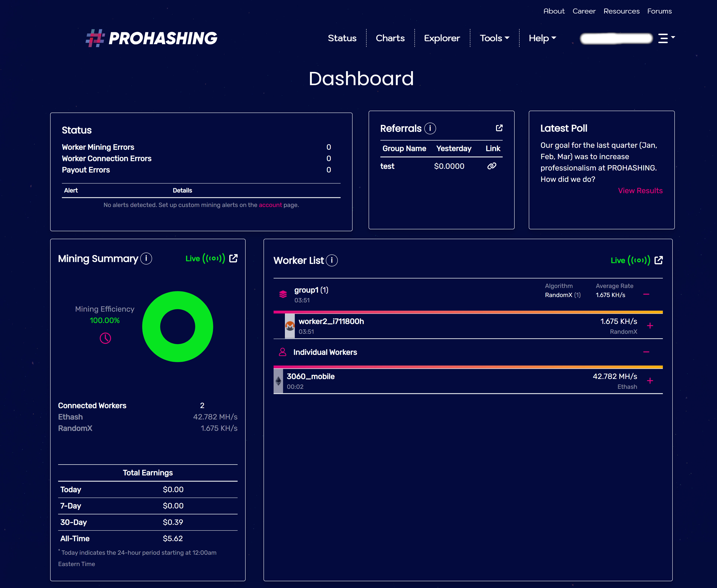Click the pink clock icon under Mining Efficiency
Viewport: 717px width, 588px height.
[x=105, y=338]
